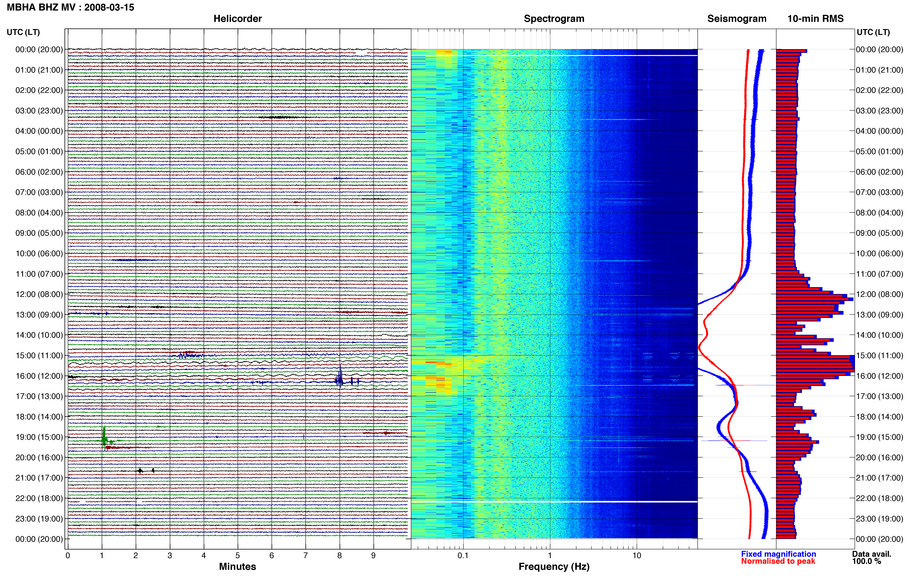This screenshot has height=578, width=924.
Task: Click 20:00 (16:00) on the RMS-side time axis
Action: 879,458
